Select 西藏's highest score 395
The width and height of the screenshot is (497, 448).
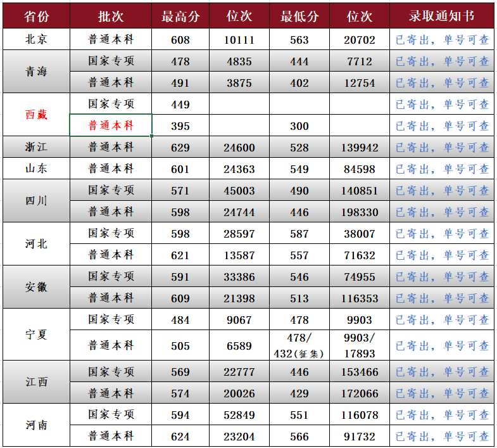click(x=180, y=126)
